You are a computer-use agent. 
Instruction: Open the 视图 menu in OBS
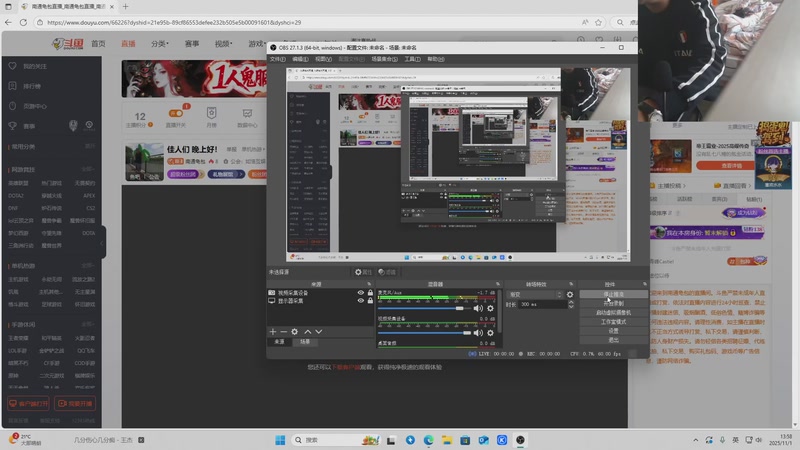coord(323,59)
